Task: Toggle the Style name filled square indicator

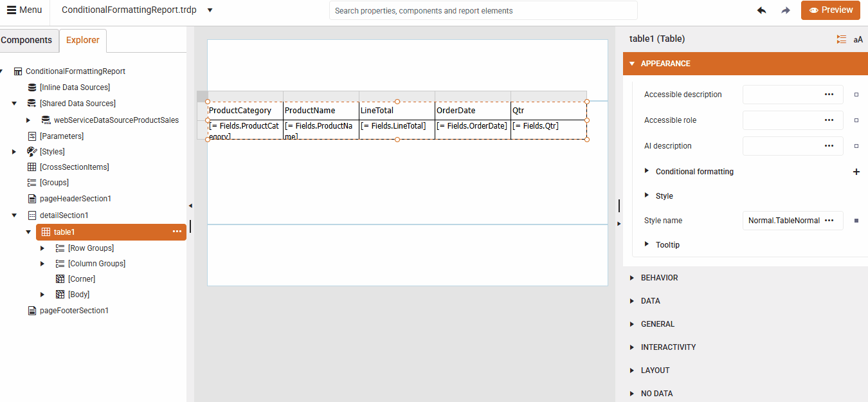Action: (856, 220)
